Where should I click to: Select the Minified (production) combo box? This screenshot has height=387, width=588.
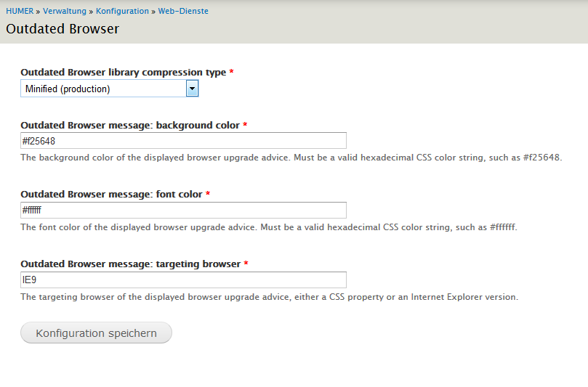pyautogui.click(x=110, y=89)
